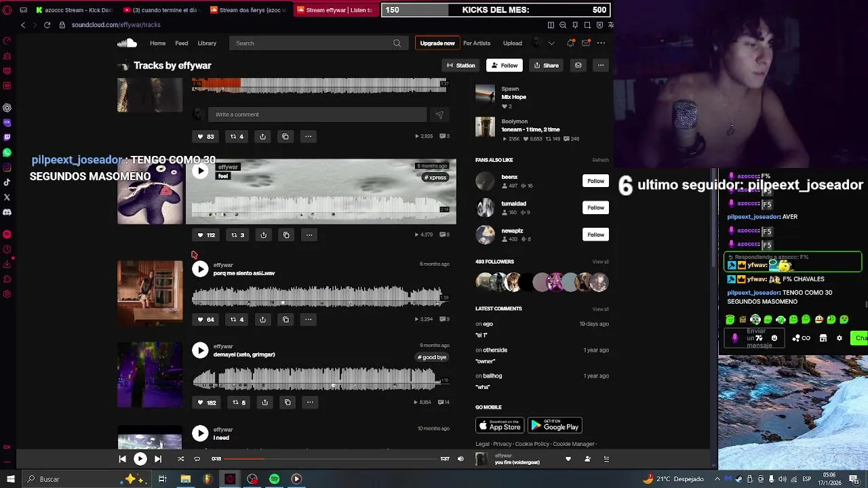View all latest comments

click(x=600, y=309)
